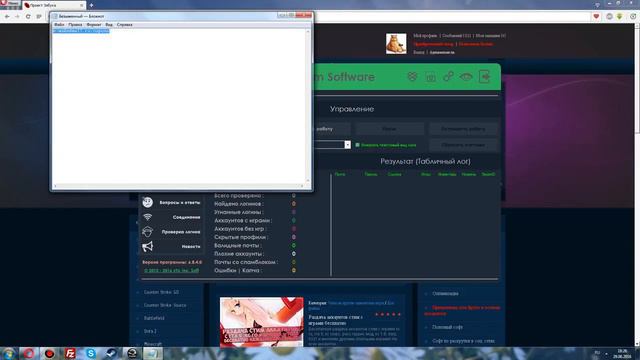Click the bear avatar thumbnail on website
The height and width of the screenshot is (360, 640).
coord(396,44)
